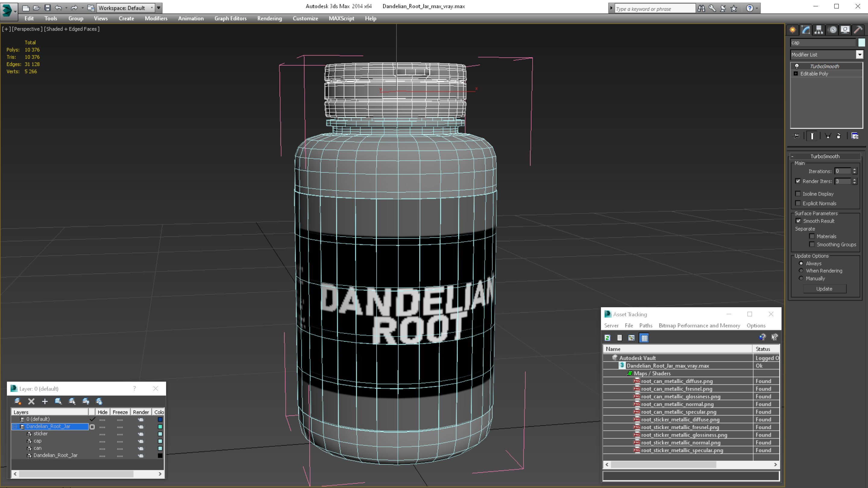Image resolution: width=868 pixels, height=488 pixels.
Task: Click the Freeze column header in Layers
Action: tap(120, 412)
